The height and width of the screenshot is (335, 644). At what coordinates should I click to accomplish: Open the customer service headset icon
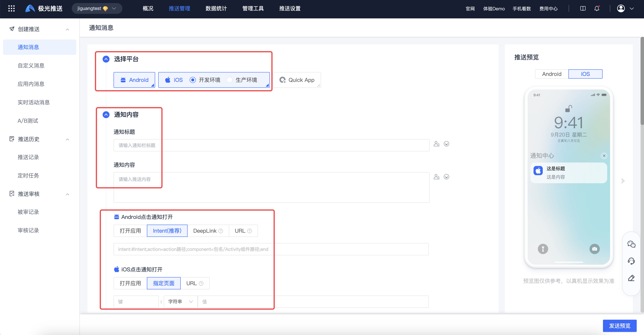point(631,261)
